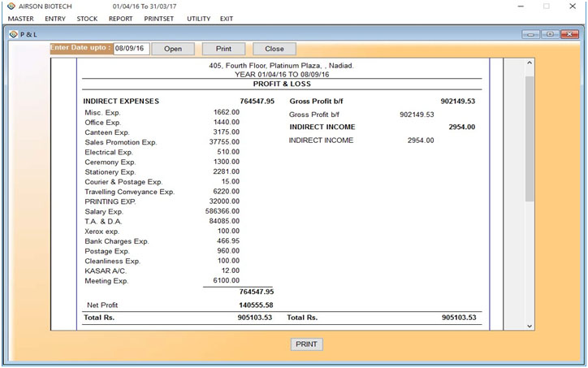Open the MASTER menu

click(20, 19)
